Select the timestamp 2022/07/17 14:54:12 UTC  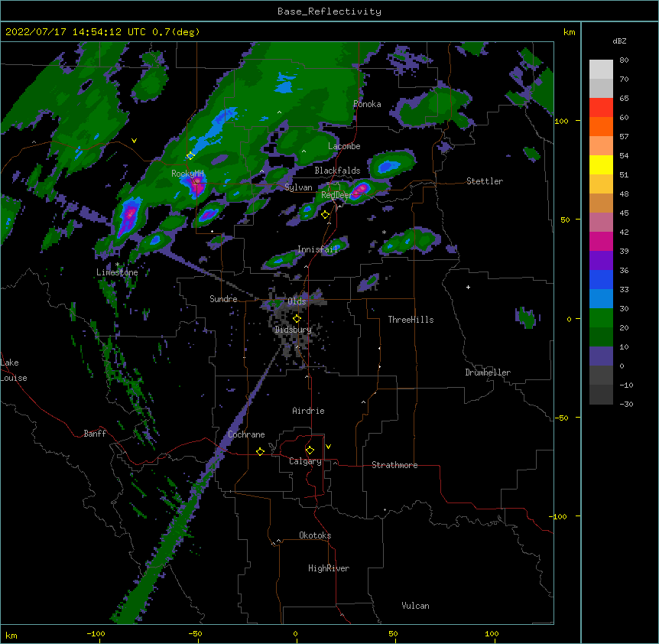tap(76, 32)
